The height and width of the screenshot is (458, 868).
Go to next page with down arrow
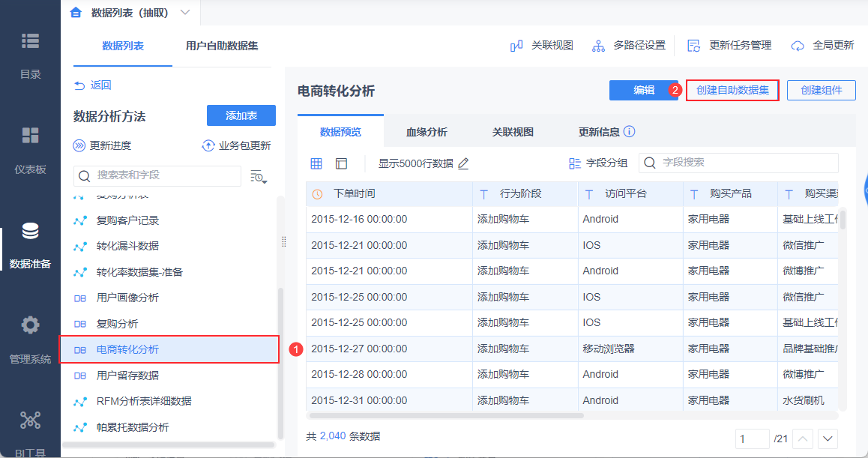coord(828,439)
